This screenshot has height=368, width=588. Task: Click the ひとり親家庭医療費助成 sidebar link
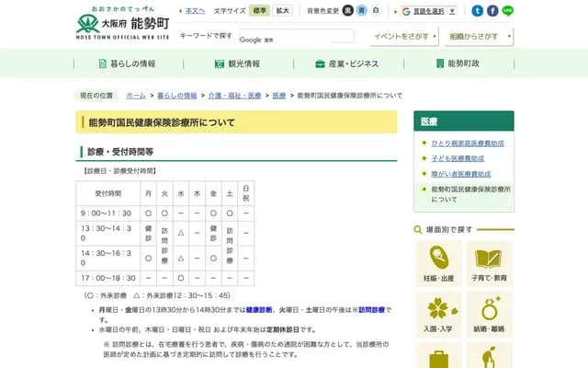[x=467, y=144]
